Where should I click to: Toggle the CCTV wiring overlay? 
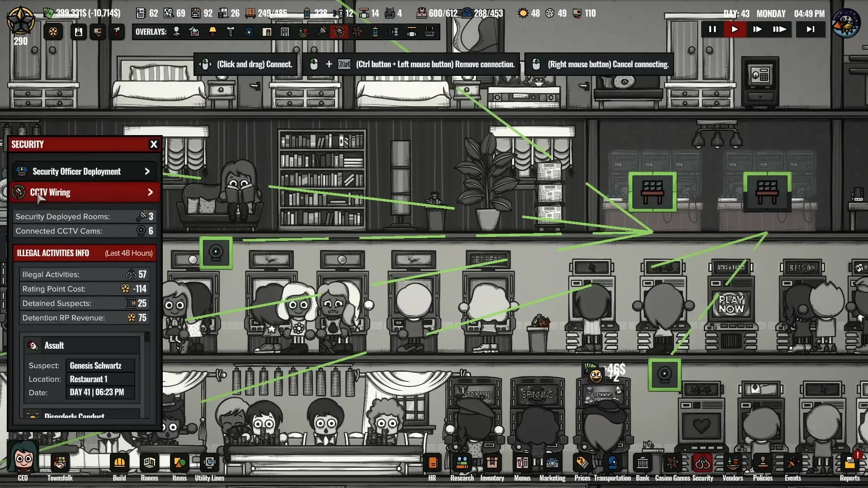coord(339,32)
